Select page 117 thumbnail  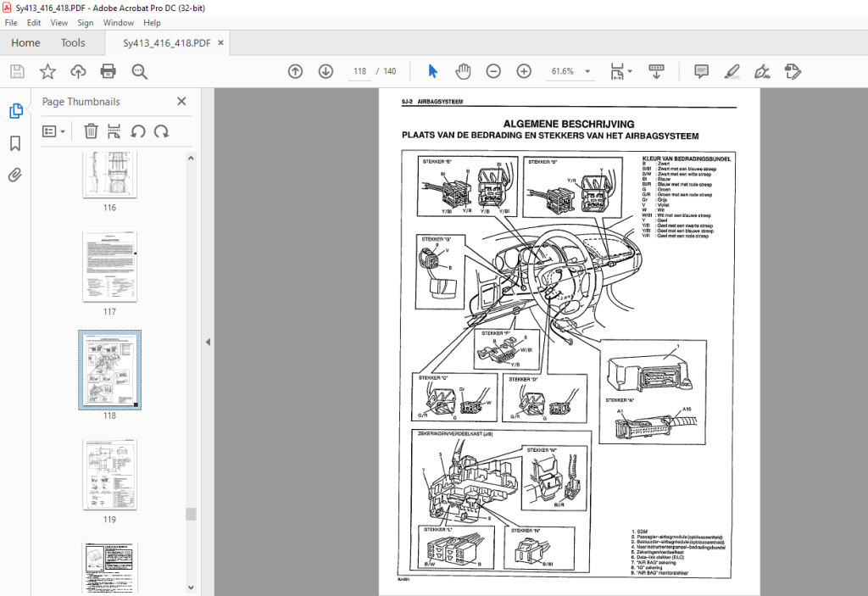tap(109, 266)
